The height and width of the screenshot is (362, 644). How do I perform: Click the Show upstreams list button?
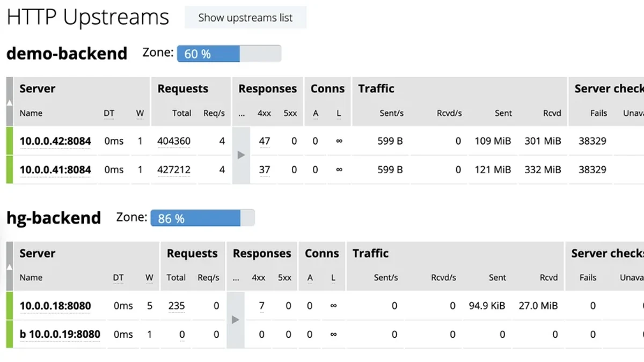coord(245,18)
